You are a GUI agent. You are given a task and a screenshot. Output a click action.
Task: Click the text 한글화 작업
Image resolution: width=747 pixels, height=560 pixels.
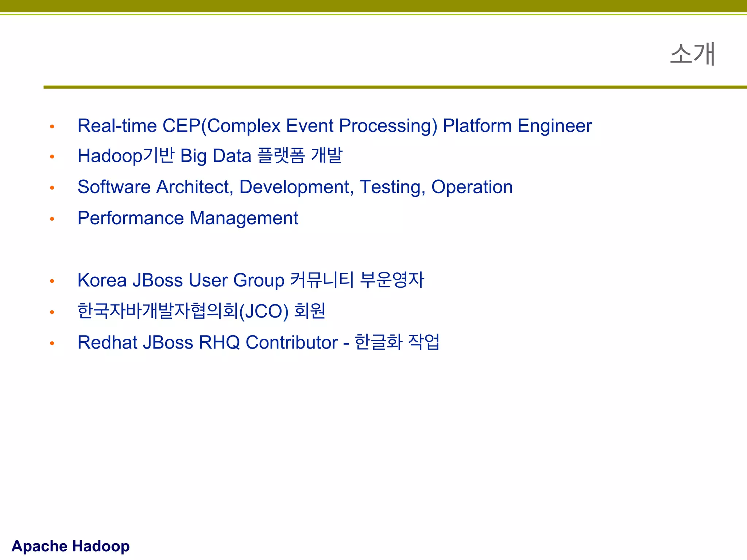pyautogui.click(x=397, y=342)
